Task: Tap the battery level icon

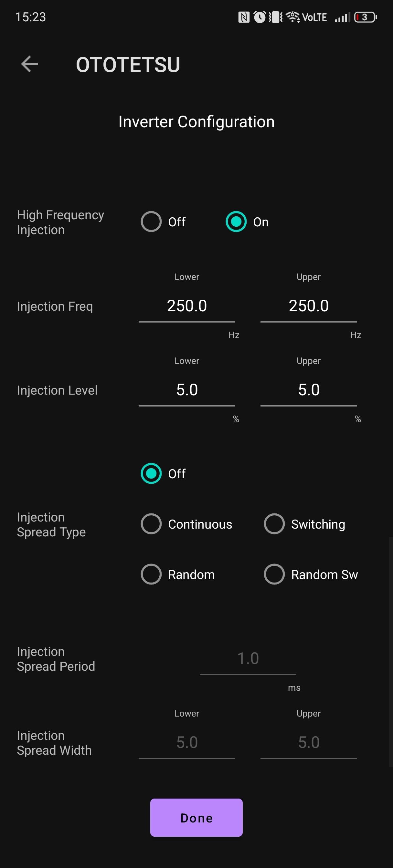Action: (365, 17)
